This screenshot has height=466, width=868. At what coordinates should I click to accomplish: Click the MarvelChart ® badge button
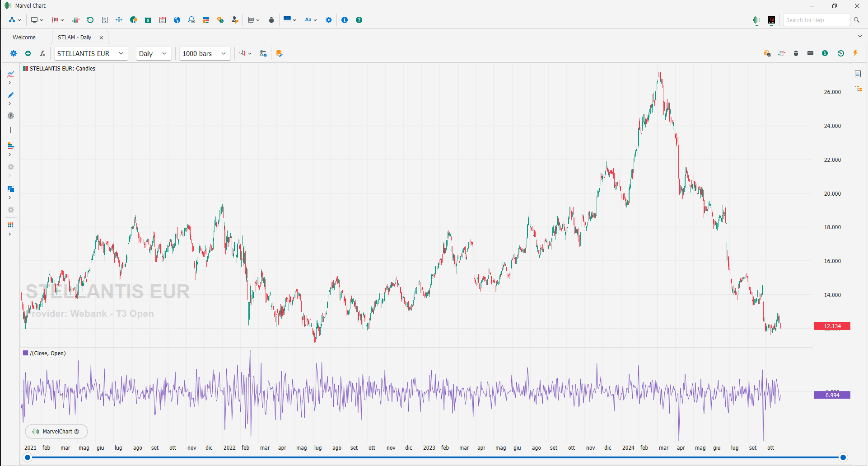(x=56, y=432)
